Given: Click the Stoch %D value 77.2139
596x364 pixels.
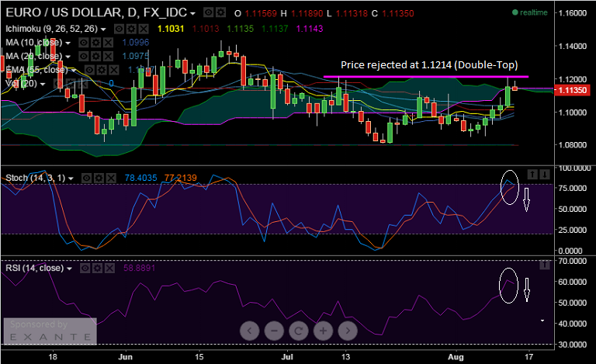Looking at the screenshot, I should pos(181,178).
